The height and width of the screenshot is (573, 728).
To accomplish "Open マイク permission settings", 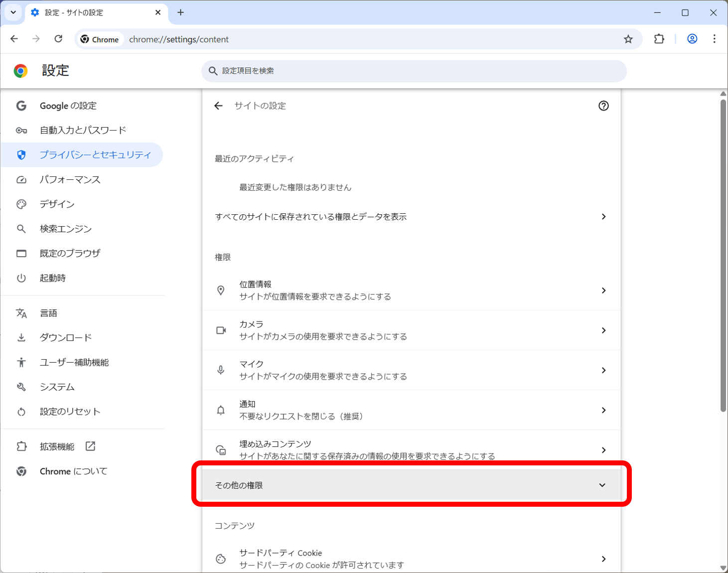I will click(x=412, y=370).
